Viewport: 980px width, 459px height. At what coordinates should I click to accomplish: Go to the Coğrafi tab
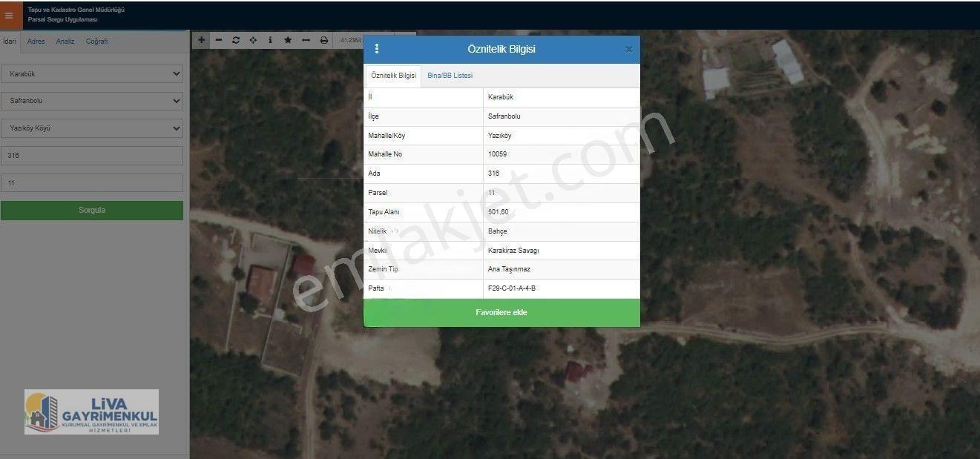(x=96, y=42)
